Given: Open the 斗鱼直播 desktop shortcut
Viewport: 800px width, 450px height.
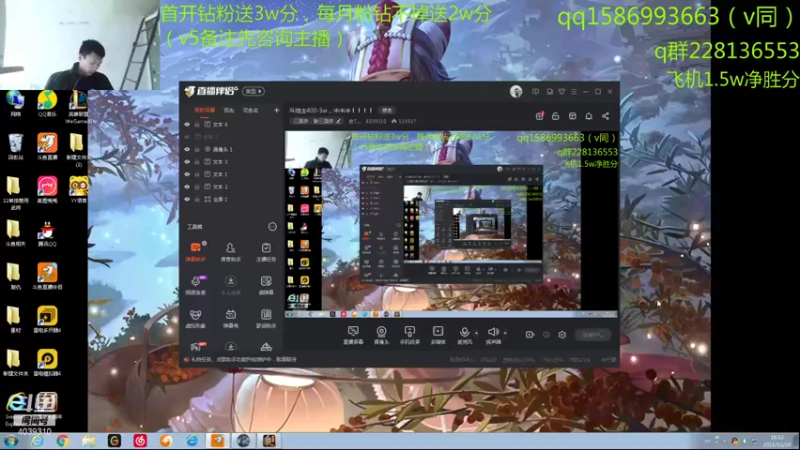Looking at the screenshot, I should (x=47, y=147).
